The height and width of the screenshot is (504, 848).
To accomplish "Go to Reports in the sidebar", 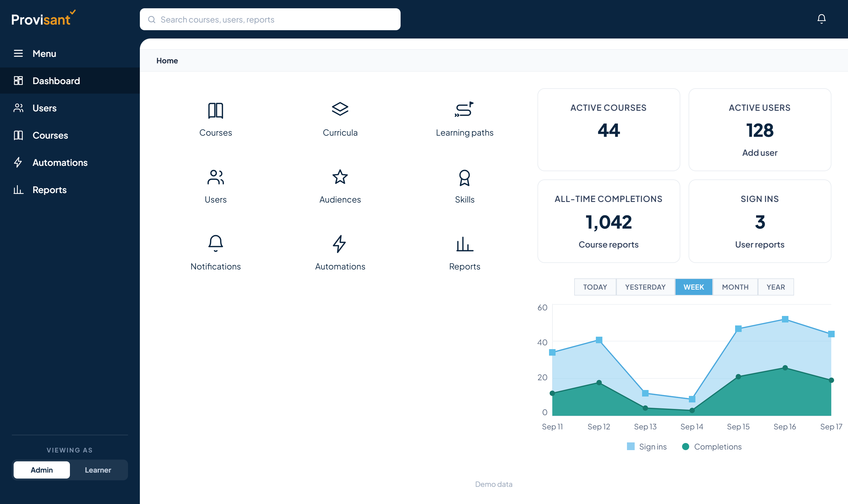I will [70, 190].
